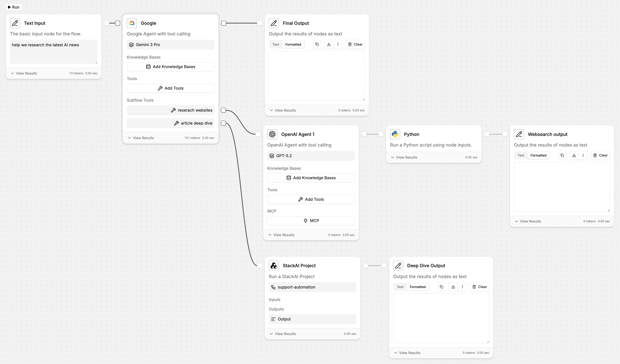The image size is (620, 364).
Task: Open the three-dot menu in Websearch output
Action: click(583, 155)
